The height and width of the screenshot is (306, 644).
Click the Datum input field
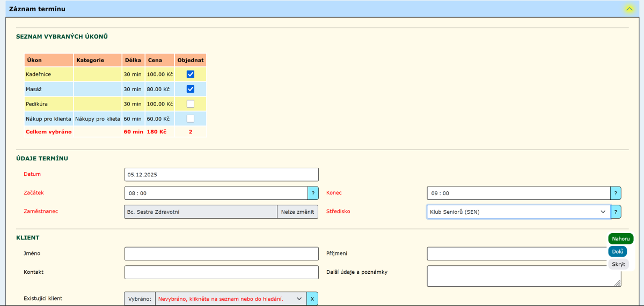coord(221,175)
